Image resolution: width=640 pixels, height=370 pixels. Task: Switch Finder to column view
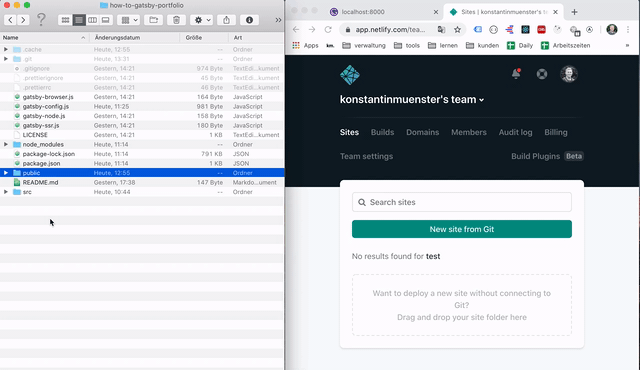click(92, 20)
